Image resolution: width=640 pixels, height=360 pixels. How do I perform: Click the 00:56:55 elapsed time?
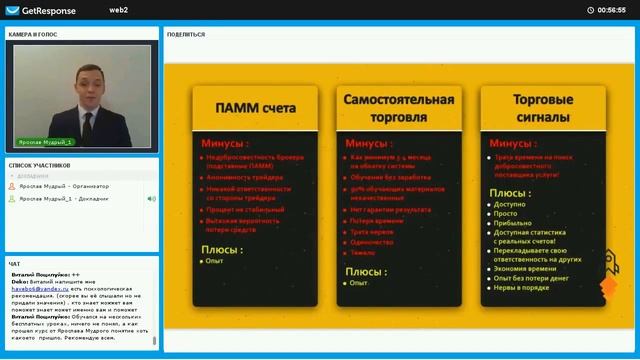pos(611,10)
